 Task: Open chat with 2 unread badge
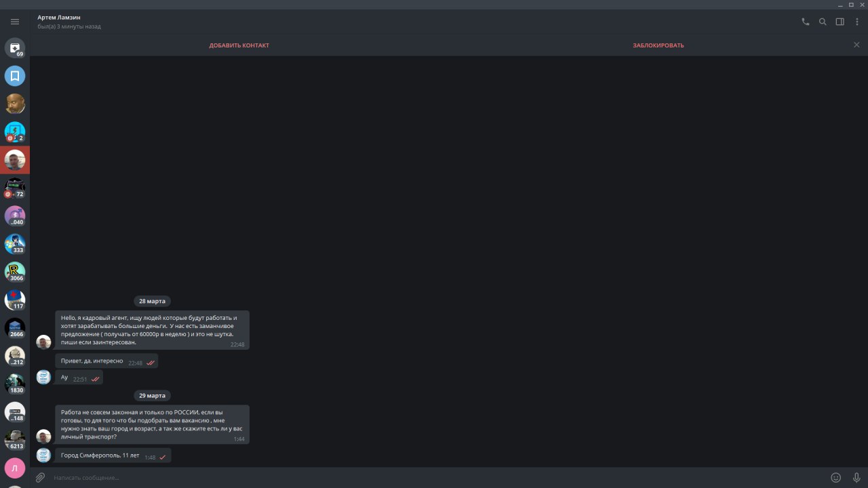pos(15,132)
